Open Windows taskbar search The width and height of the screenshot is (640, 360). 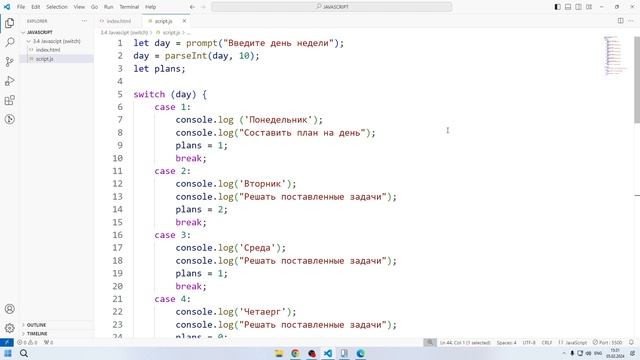pyautogui.click(x=24, y=353)
